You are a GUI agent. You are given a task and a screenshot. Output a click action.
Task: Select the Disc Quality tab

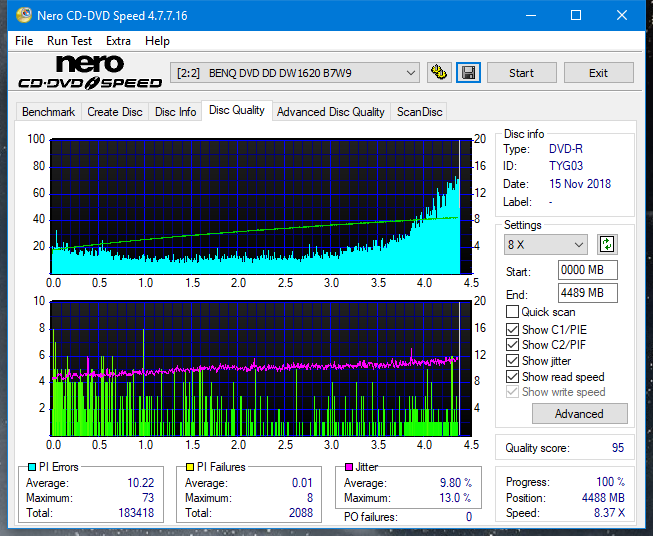click(237, 110)
